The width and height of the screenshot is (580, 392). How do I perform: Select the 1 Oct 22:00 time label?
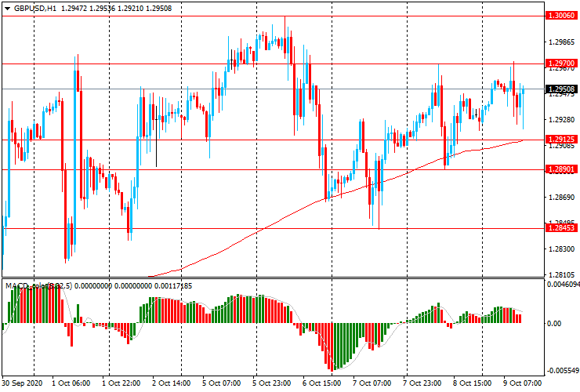pos(121,383)
